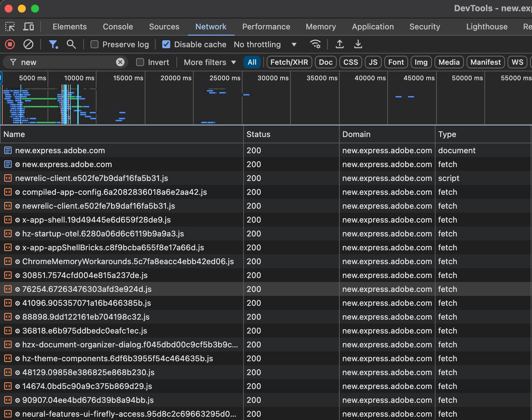Toggle the device toolbar icon
The image size is (532, 420).
[x=28, y=27]
